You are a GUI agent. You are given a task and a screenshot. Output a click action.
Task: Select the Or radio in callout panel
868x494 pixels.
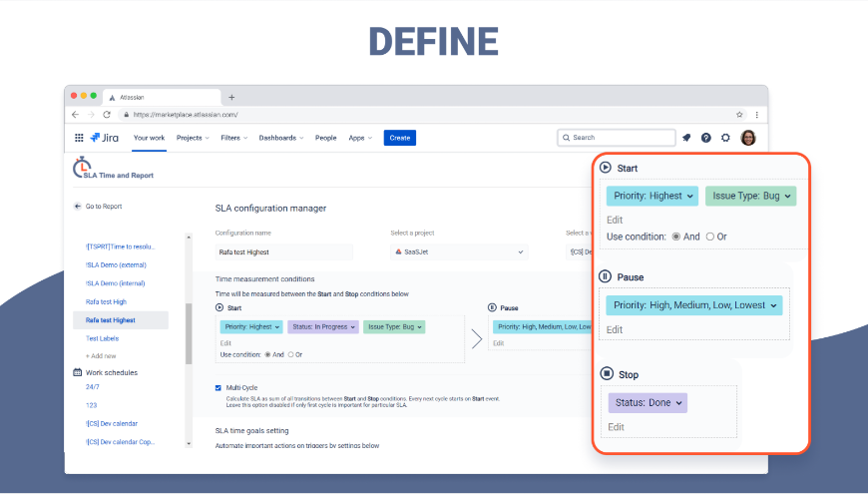710,237
